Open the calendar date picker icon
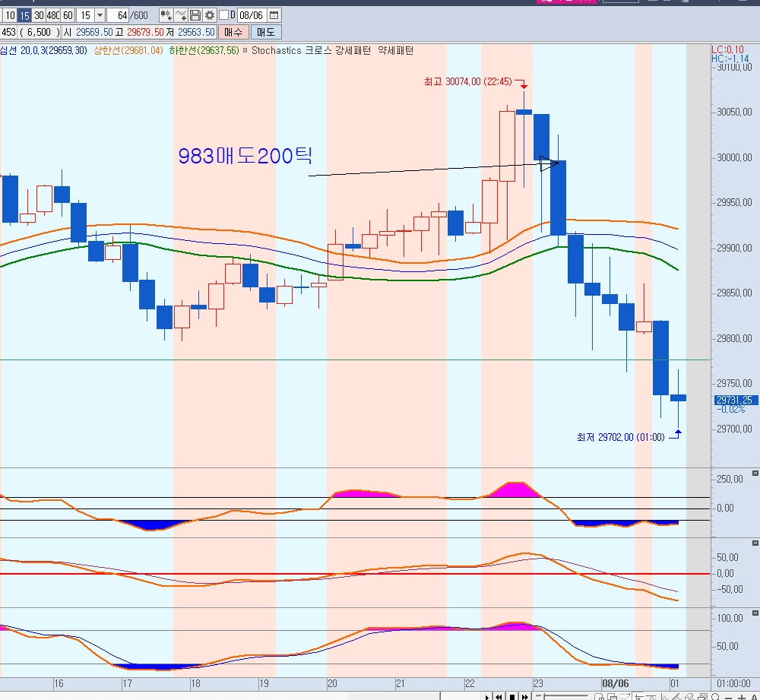760x700 pixels. [274, 15]
